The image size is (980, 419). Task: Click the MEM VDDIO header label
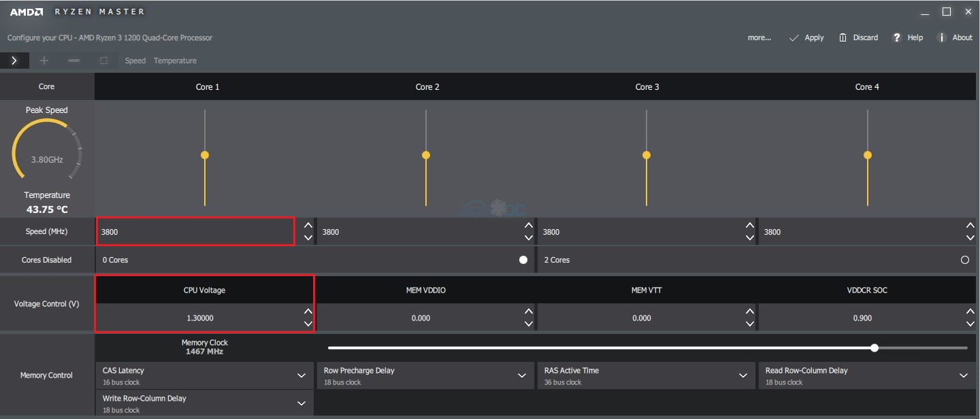coord(426,290)
